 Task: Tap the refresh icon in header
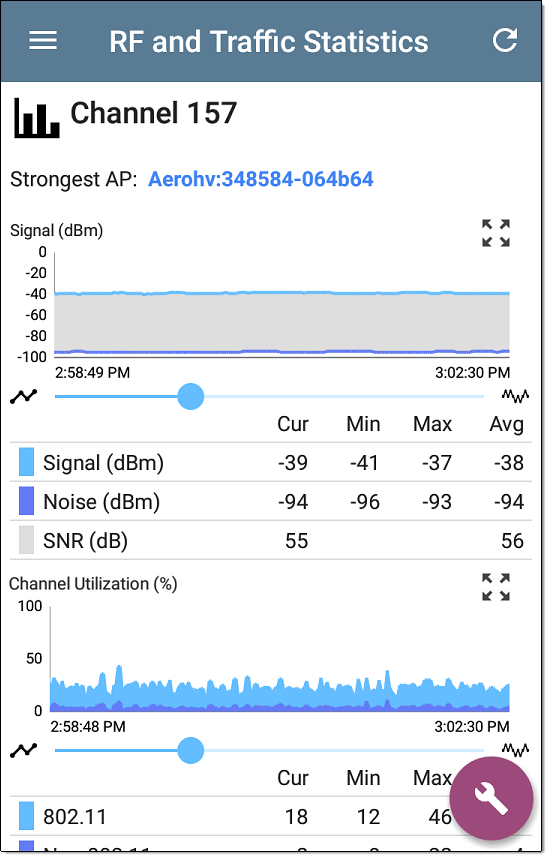click(x=505, y=40)
